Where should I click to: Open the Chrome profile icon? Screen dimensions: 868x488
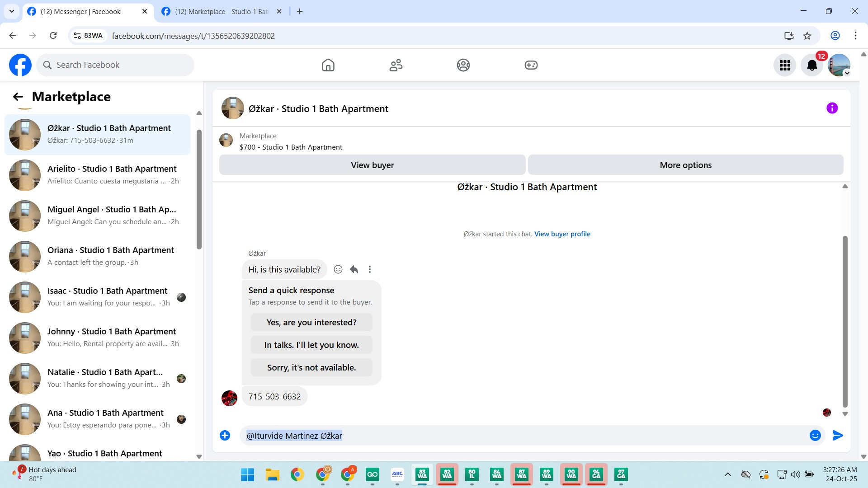pyautogui.click(x=835, y=36)
